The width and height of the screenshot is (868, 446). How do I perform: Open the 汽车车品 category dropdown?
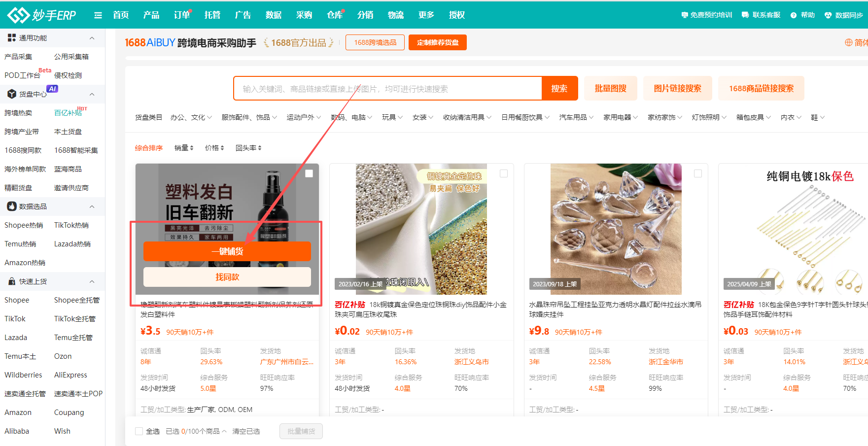pyautogui.click(x=576, y=117)
